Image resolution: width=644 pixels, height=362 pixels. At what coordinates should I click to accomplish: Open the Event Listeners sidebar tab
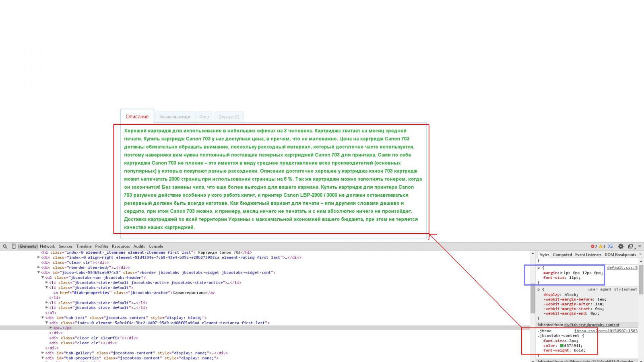(588, 255)
